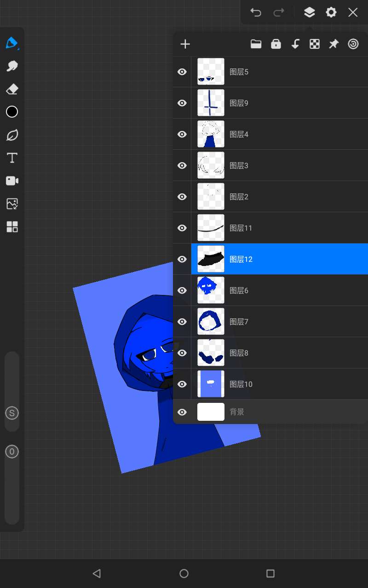Click the alpha checkerboard icon

click(x=315, y=44)
